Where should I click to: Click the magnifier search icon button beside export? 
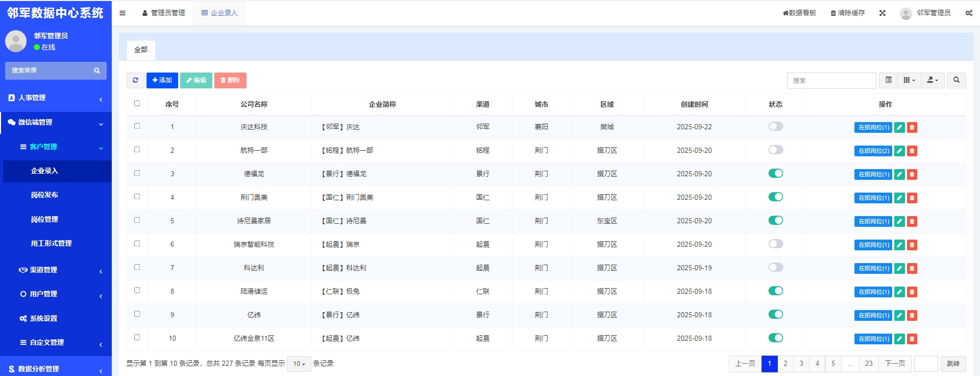click(956, 80)
